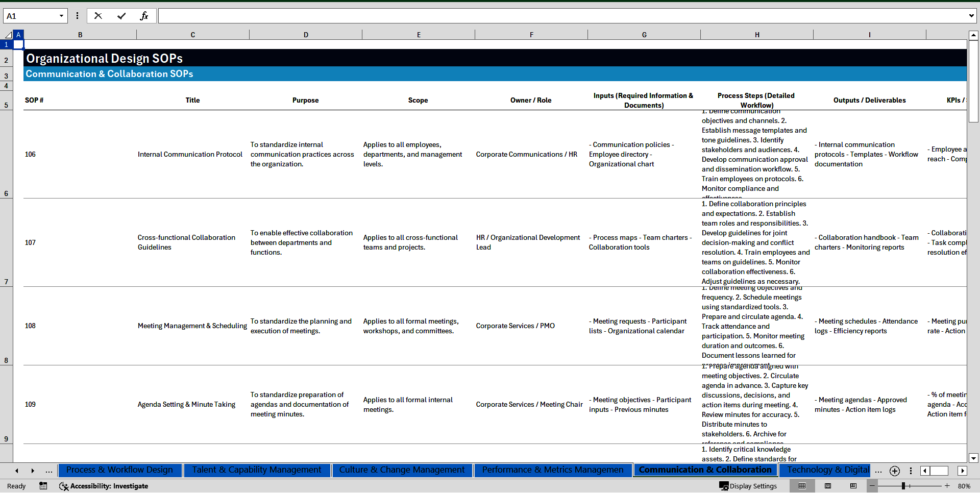Click the Insert Function fx icon
The width and height of the screenshot is (980, 493).
click(x=144, y=16)
